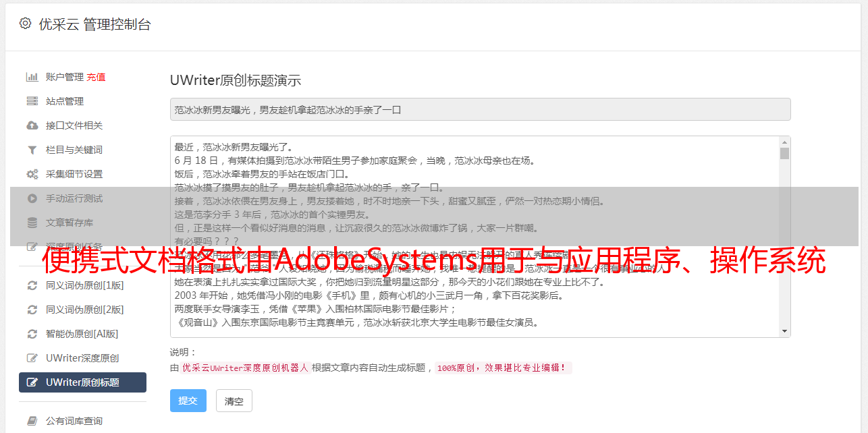Click the edit icon for UWriter原创标题

32,382
